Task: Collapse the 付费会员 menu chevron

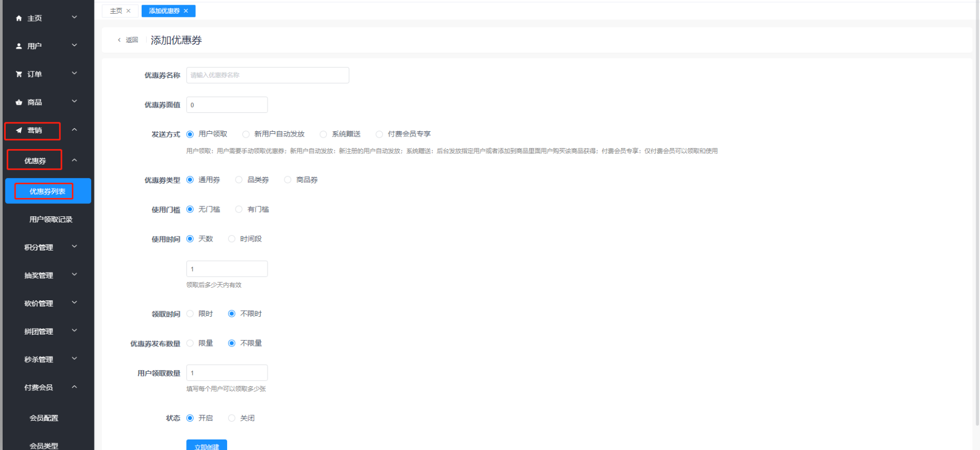Action: [x=74, y=387]
